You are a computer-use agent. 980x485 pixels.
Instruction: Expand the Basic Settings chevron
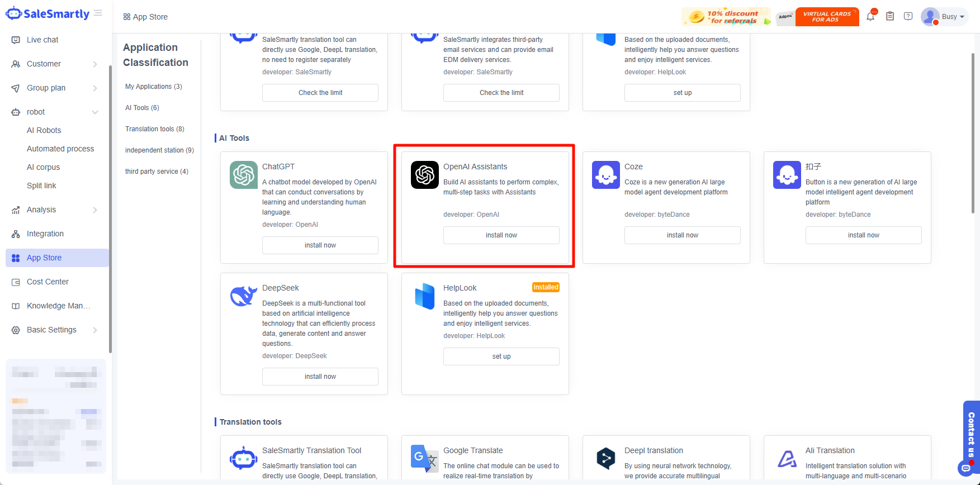(95, 330)
